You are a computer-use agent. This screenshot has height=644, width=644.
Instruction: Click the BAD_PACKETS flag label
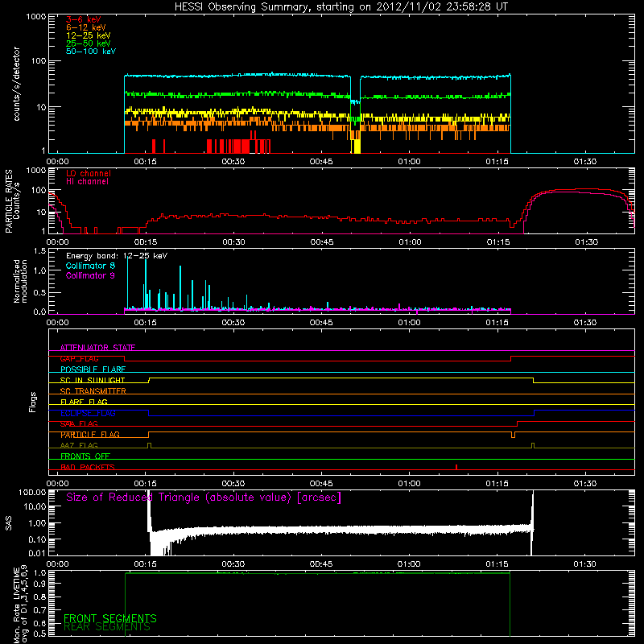pos(88,467)
